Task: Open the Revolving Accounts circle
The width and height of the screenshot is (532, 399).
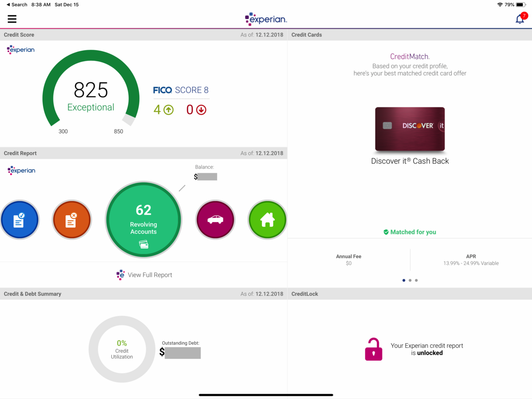Action: [143, 220]
